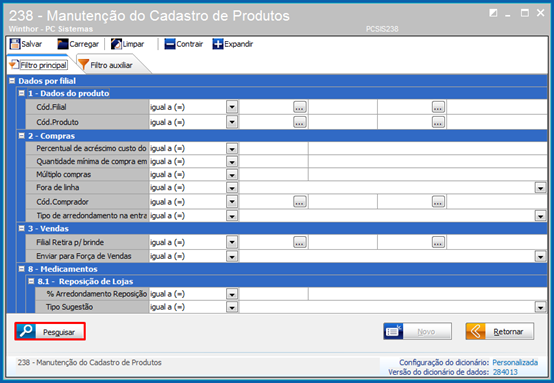Viewport: 554px width, 383px height.
Task: Select the Enviar para Força de Vendas label
Action: pos(84,256)
